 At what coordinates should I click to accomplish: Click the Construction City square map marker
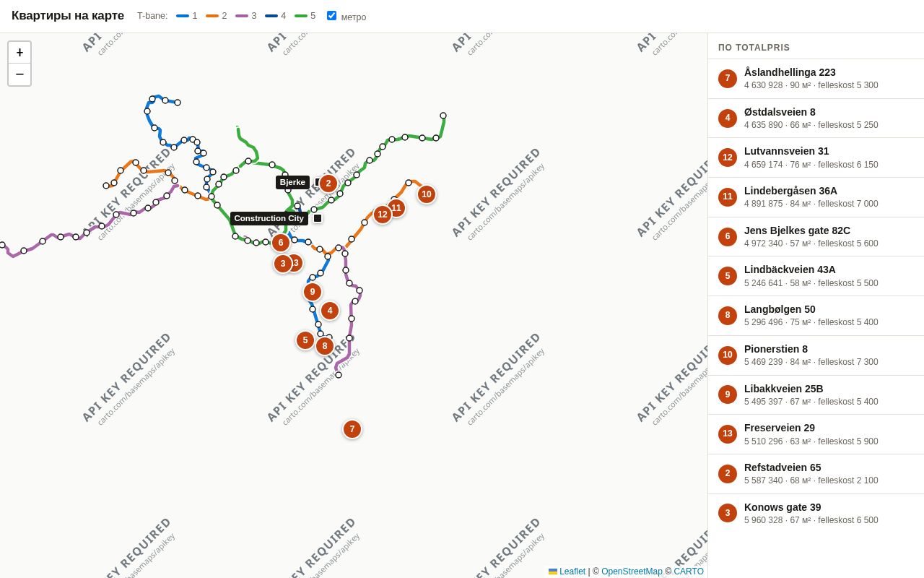(318, 218)
